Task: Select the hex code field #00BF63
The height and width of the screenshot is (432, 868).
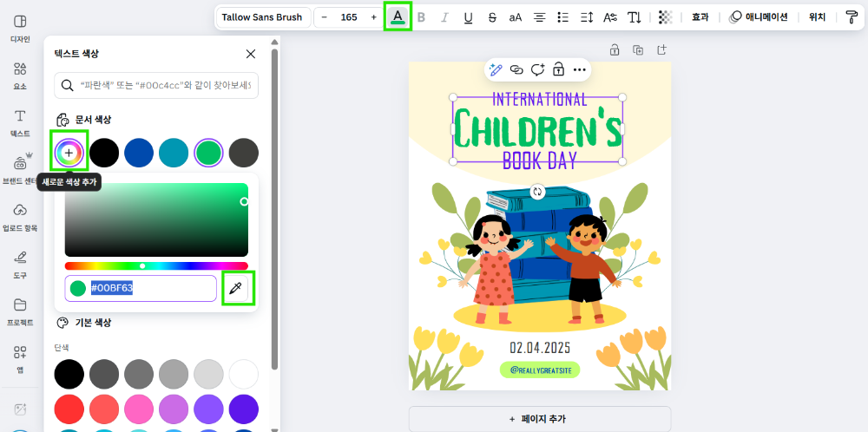Action: click(141, 288)
